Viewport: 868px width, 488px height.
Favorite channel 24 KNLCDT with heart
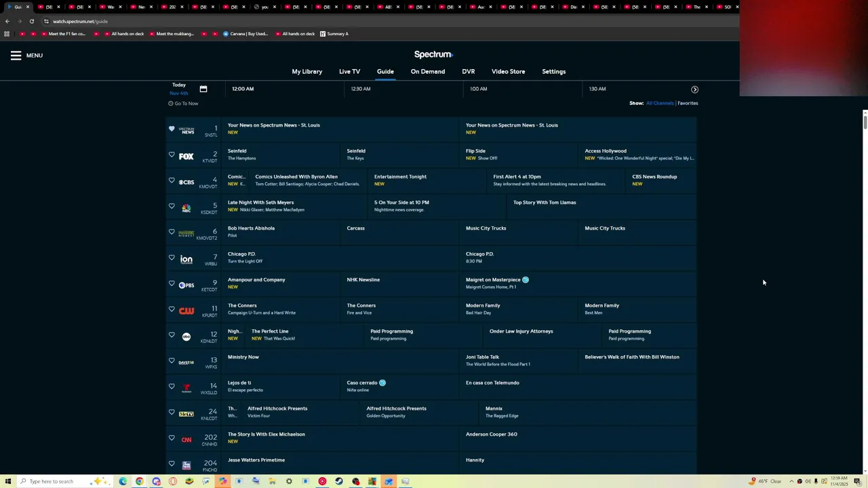click(x=172, y=412)
